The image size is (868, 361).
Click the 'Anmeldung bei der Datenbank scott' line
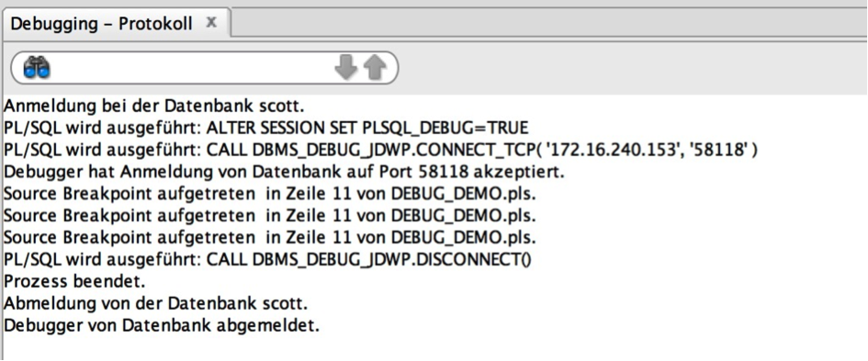coord(154,105)
